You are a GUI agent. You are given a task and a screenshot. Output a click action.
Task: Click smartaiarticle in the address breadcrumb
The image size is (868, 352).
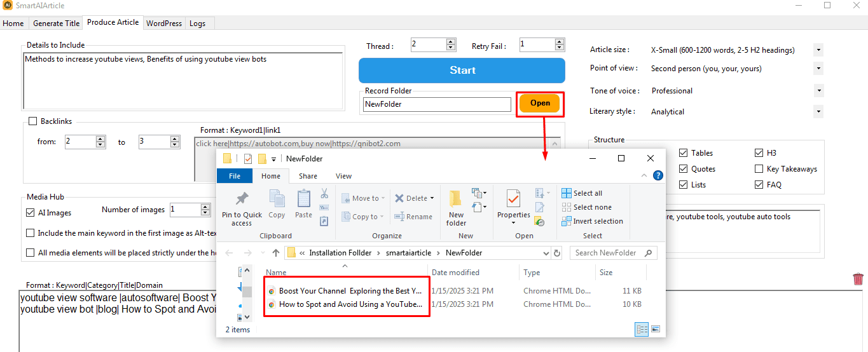(x=408, y=253)
